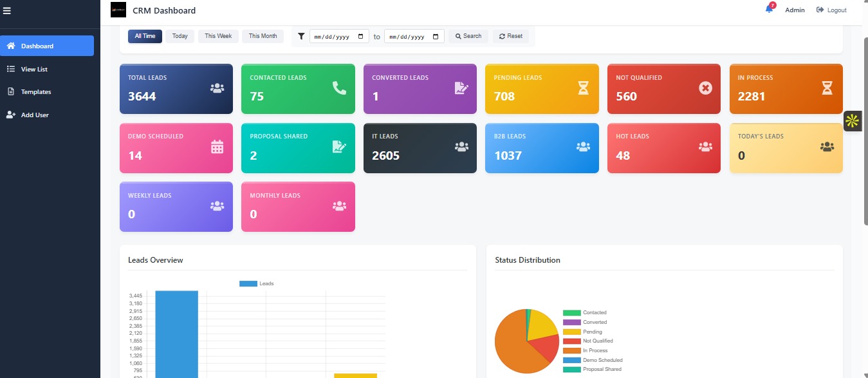Click the Demo Scheduled value 14
This screenshot has width=868, height=378.
pyautogui.click(x=135, y=155)
